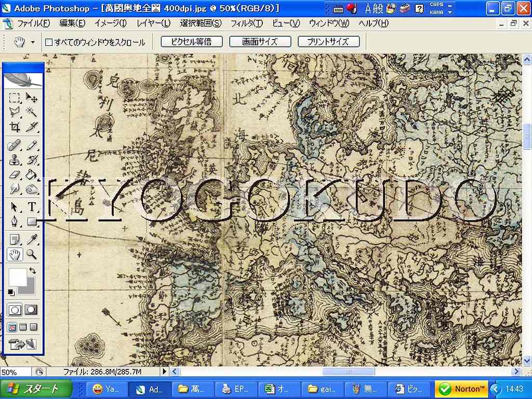This screenshot has width=532, height=399.
Task: Select the Path Selection arrow tool
Action: 15,207
